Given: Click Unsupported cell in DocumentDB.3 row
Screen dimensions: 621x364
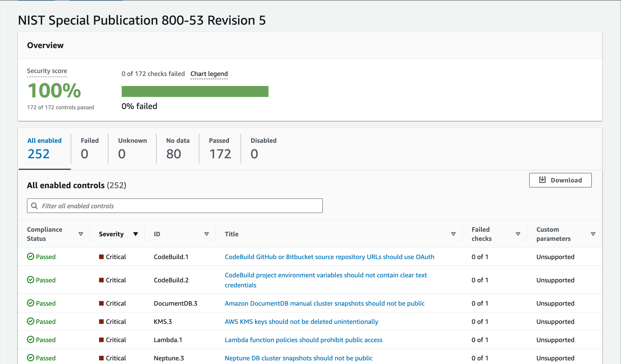Looking at the screenshot, I should [555, 303].
